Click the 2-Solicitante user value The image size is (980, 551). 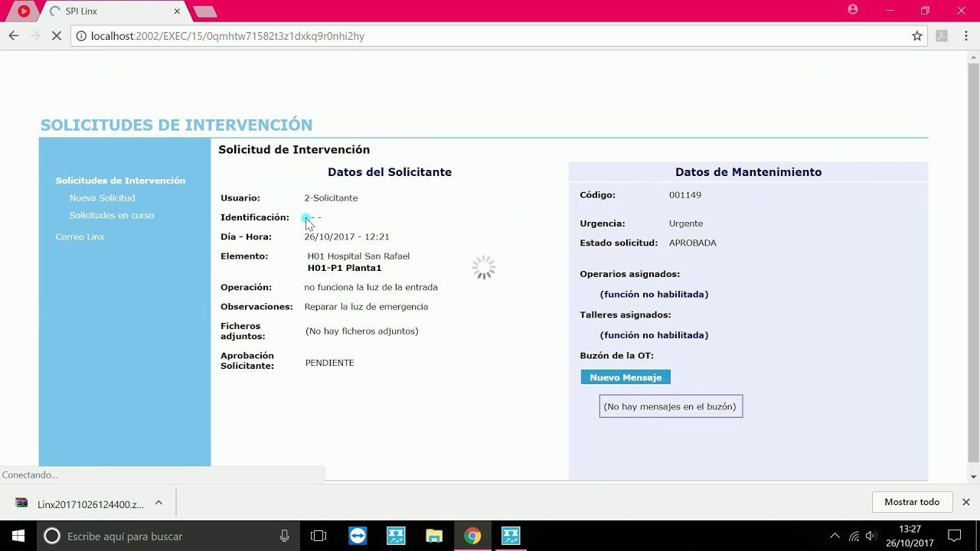331,198
